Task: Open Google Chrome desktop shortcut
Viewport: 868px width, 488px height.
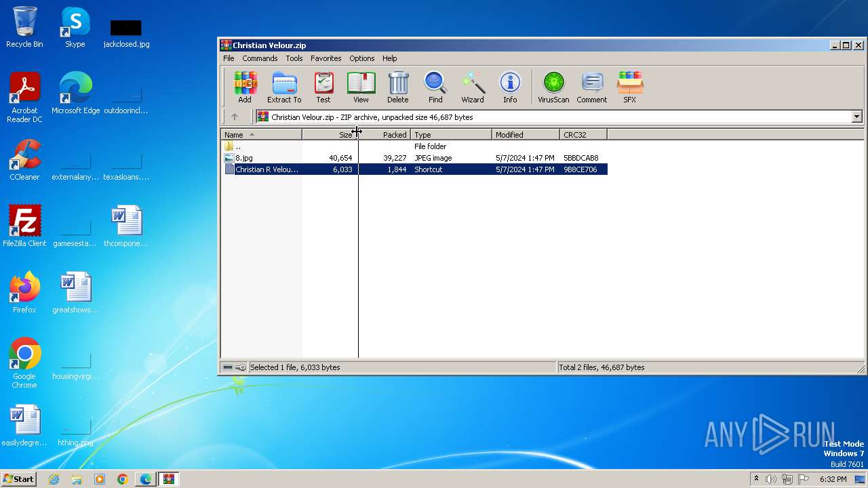Action: [x=24, y=363]
